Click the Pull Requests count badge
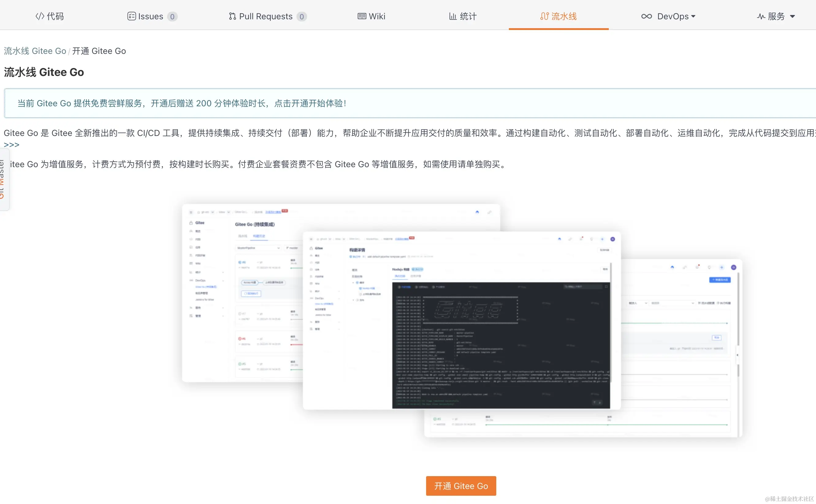This screenshot has width=816, height=504. 301,16
